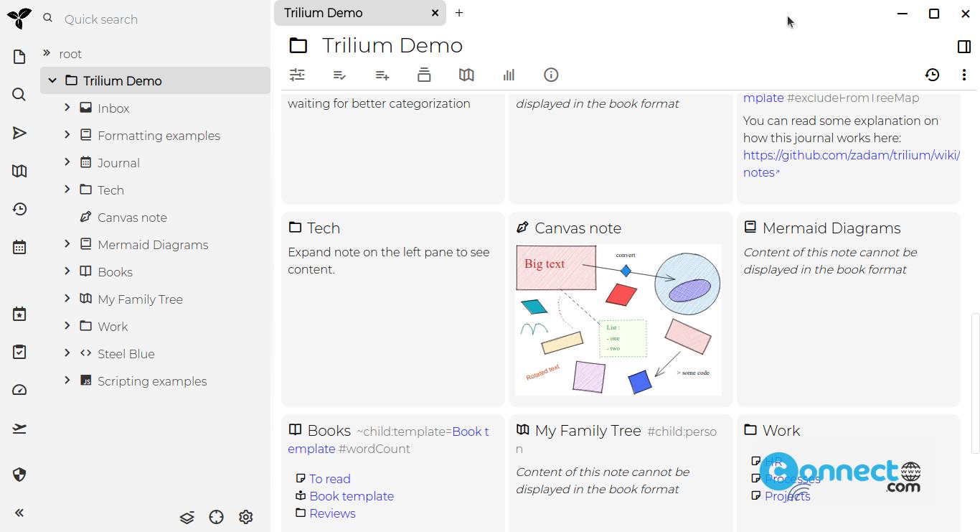Create a new note from sidebar
980x532 pixels.
pyautogui.click(x=19, y=57)
